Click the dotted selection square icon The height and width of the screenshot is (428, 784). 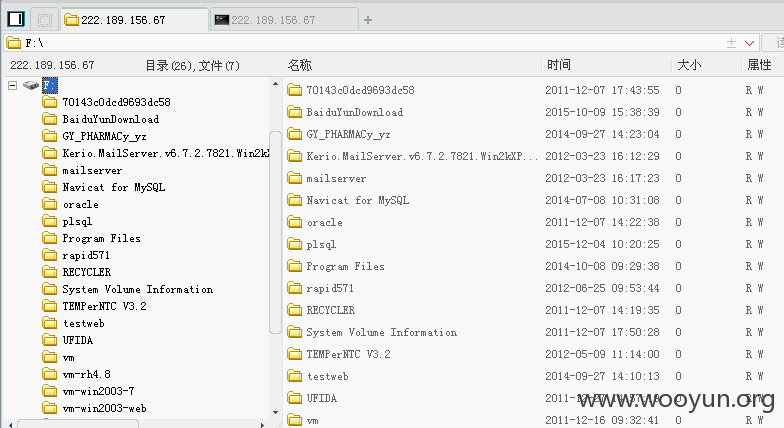click(x=45, y=20)
